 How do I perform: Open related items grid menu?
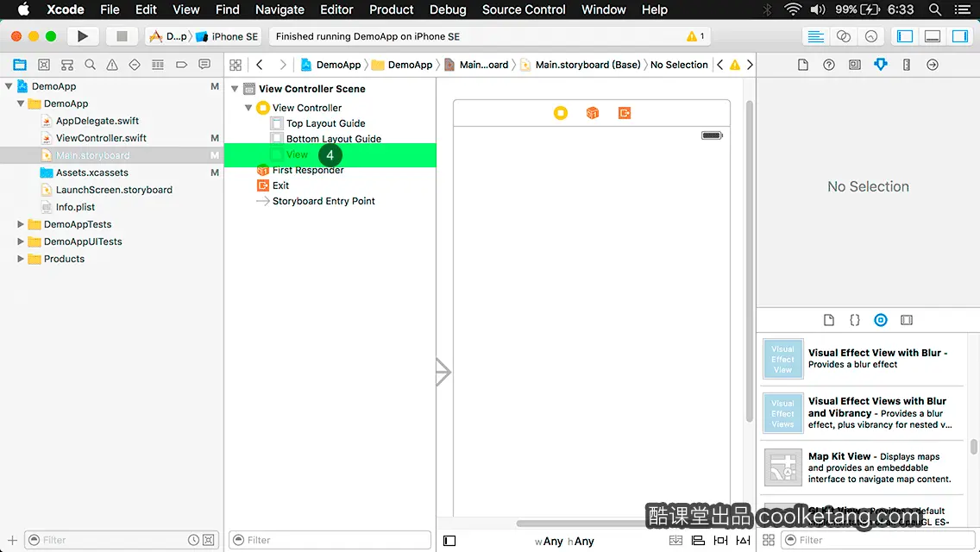pos(236,65)
